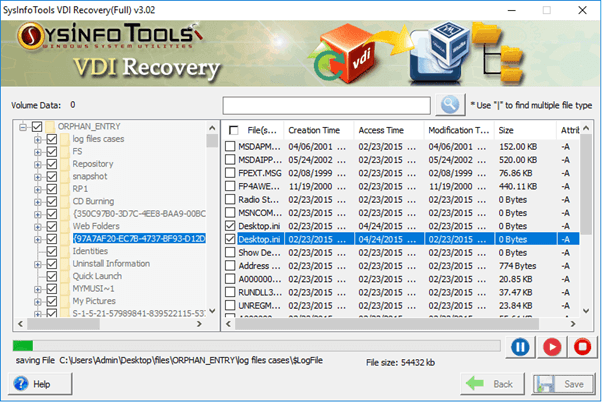Expand the RP1 tree node

pos(38,189)
